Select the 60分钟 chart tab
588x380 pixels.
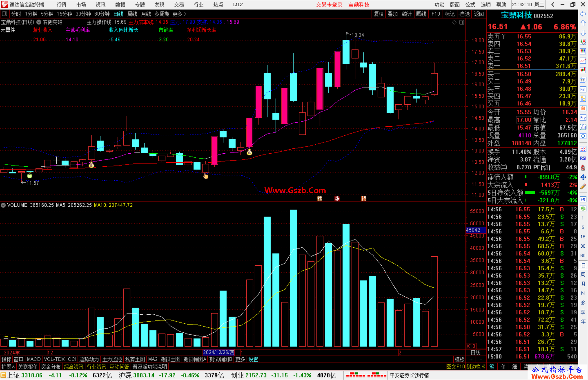click(x=102, y=14)
